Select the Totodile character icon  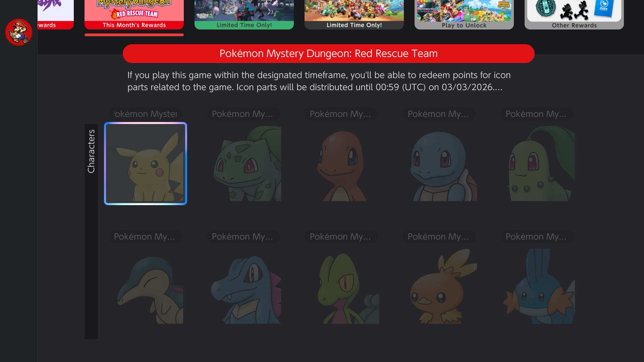[x=244, y=286]
